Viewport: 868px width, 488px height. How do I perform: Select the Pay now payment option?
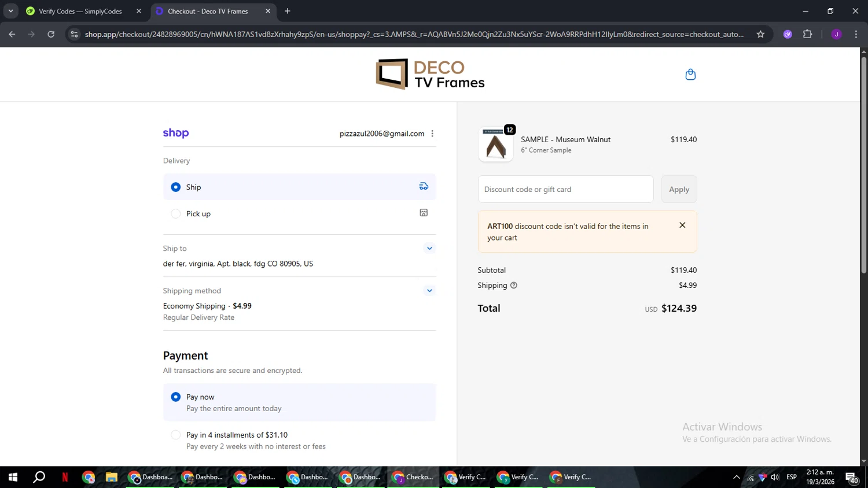click(x=176, y=397)
